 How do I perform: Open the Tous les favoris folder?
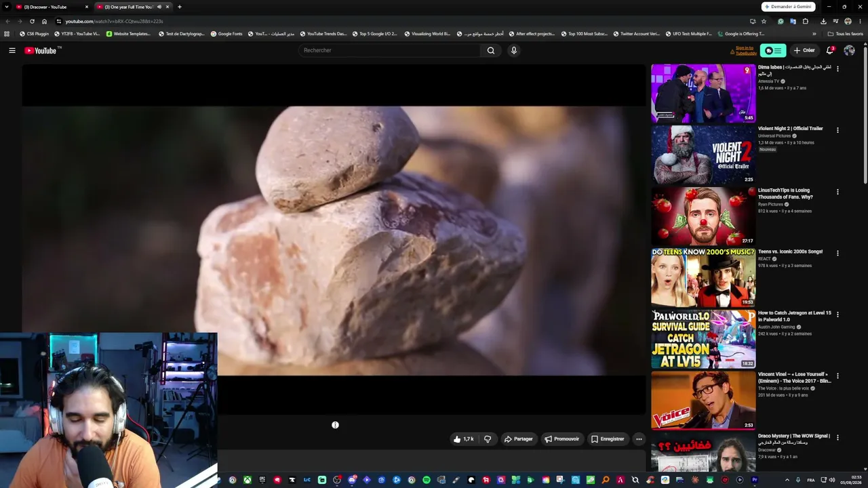[x=846, y=34]
